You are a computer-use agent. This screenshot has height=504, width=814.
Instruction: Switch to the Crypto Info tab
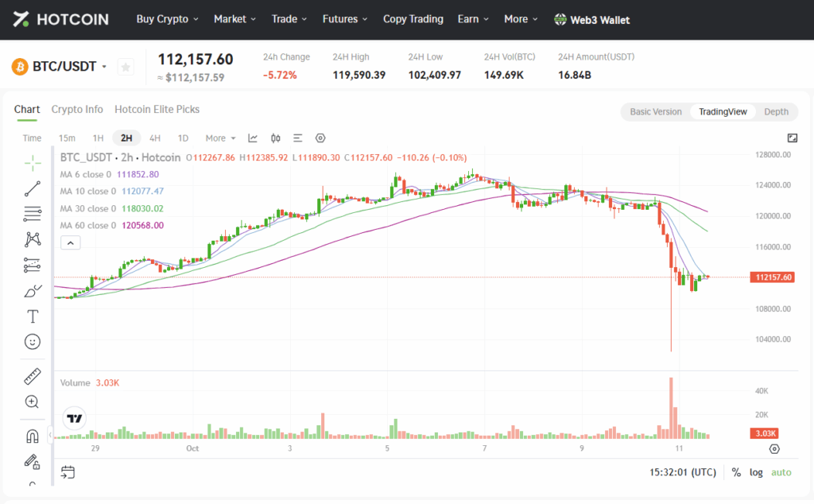[77, 110]
